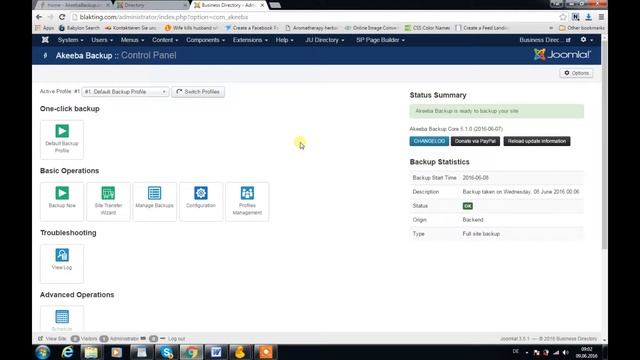Launch the Backup Now operation
This screenshot has width=640, height=360.
(62, 202)
